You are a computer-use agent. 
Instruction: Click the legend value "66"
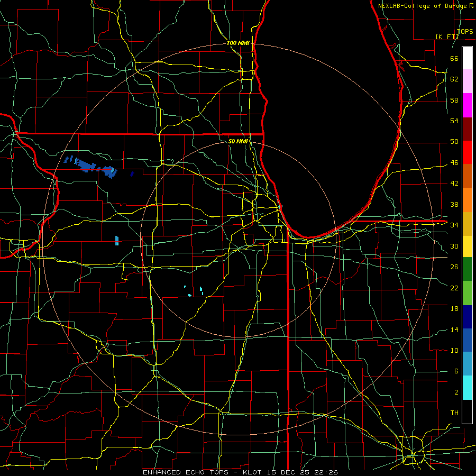point(454,58)
